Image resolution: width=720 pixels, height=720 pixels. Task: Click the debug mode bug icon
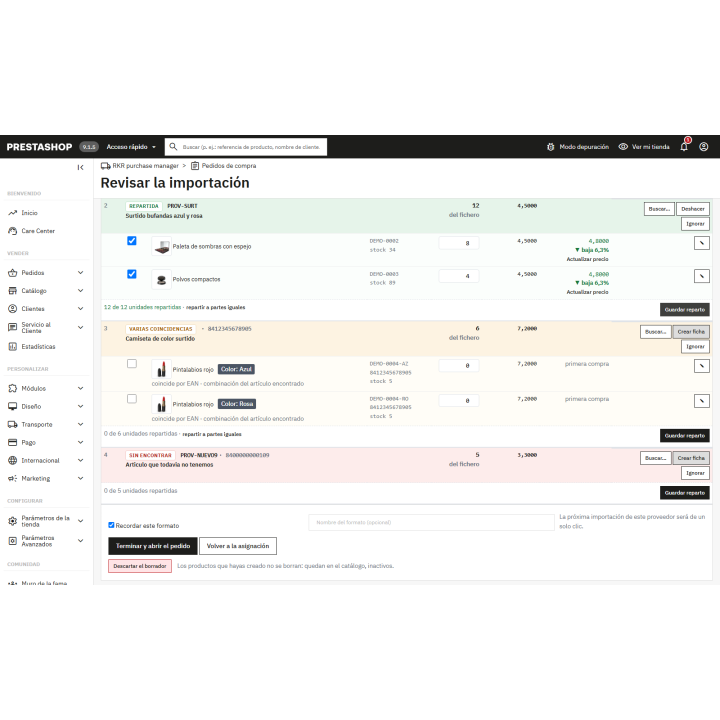[551, 146]
